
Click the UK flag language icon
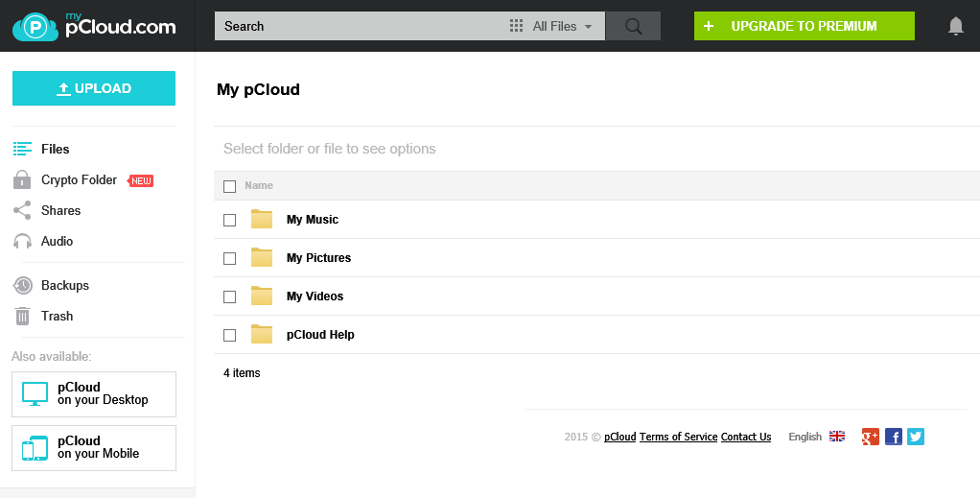837,437
